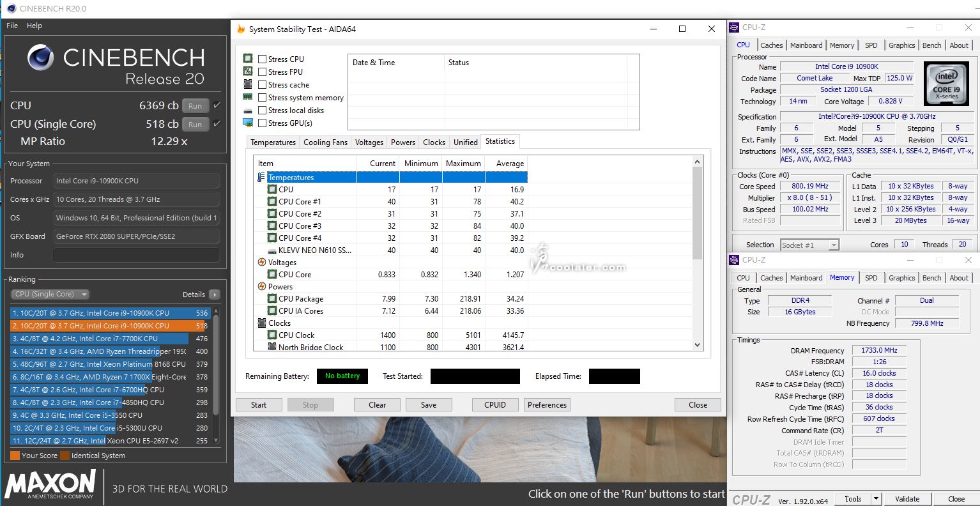980x506 pixels.
Task: Click the Clear button in AIDA64
Action: click(378, 405)
